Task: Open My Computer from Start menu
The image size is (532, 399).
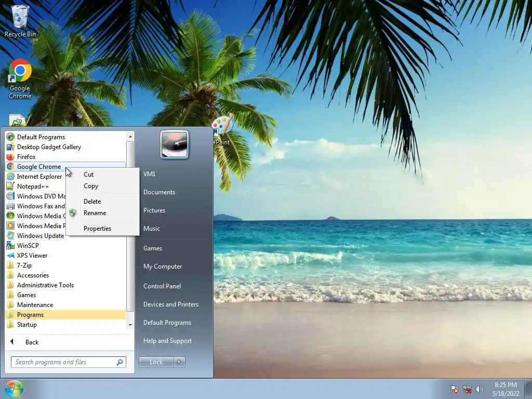Action: [x=163, y=267]
